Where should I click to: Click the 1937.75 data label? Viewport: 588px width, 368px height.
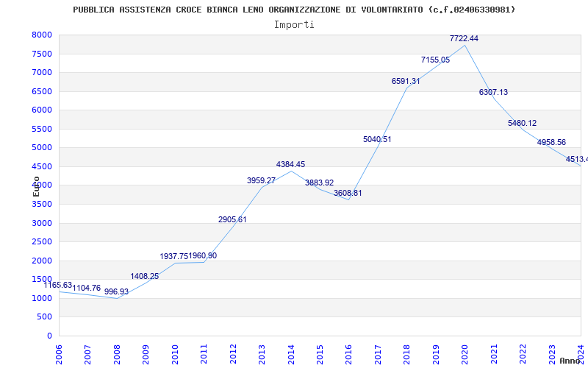coord(174,256)
